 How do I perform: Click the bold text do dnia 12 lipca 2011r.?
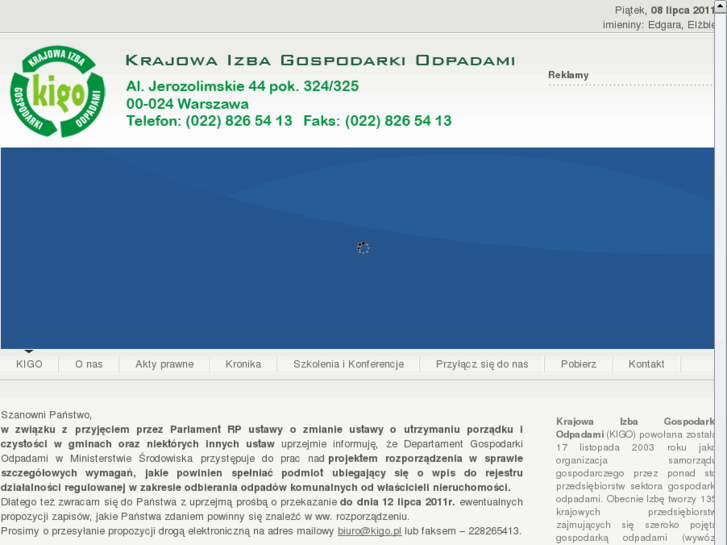397,502
